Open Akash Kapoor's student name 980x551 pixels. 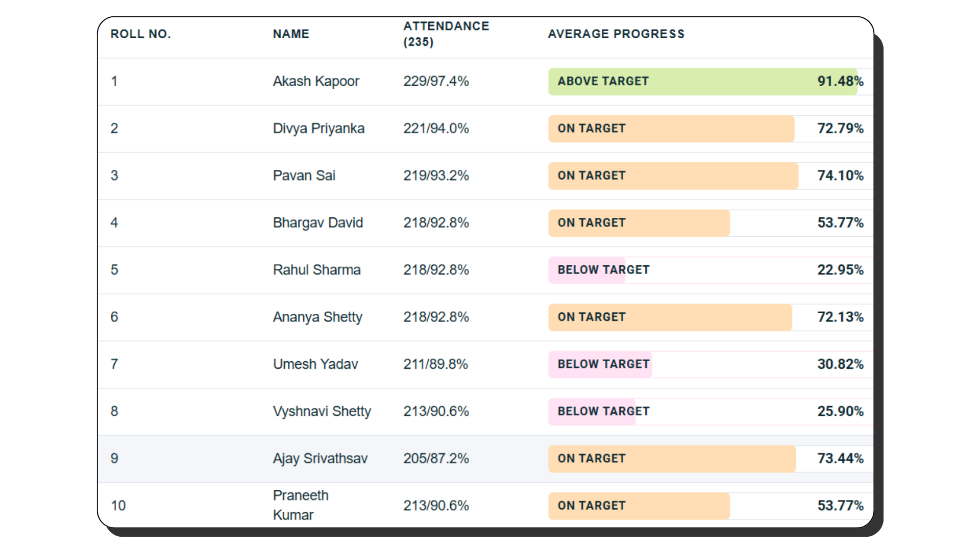coord(316,82)
